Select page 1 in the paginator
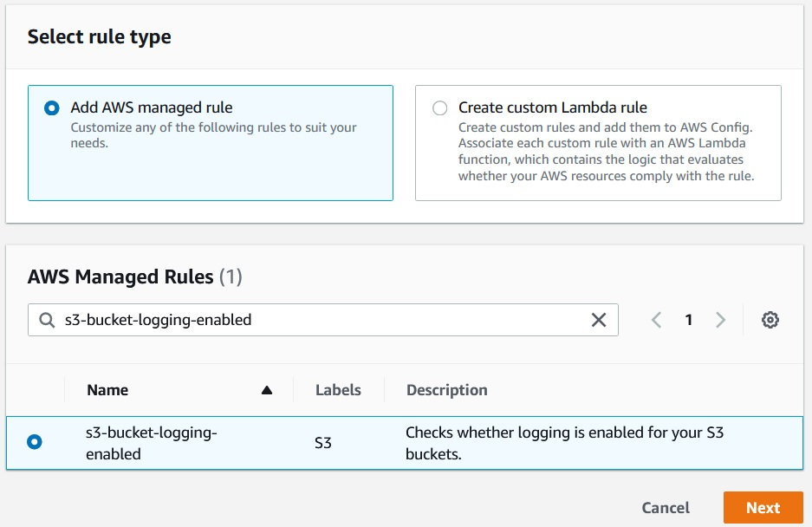812x527 pixels. pyautogui.click(x=688, y=320)
